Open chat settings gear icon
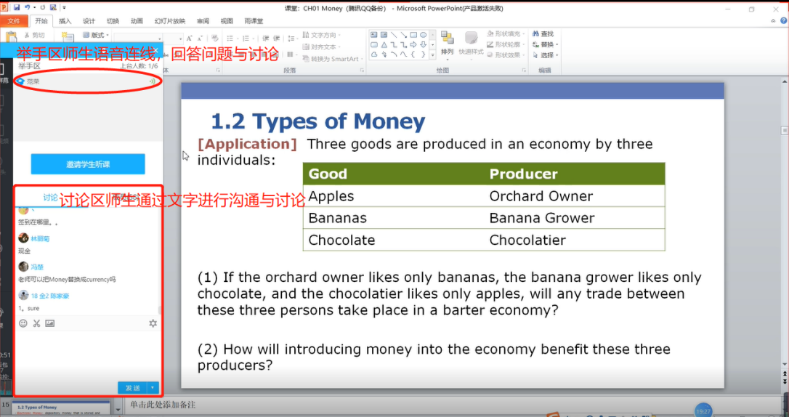Viewport: 789px width, 417px height. click(153, 323)
